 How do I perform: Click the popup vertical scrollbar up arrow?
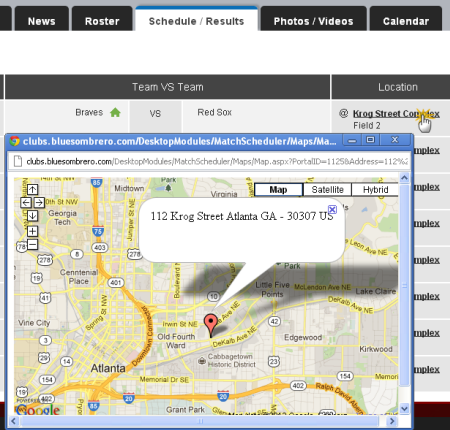[404, 178]
